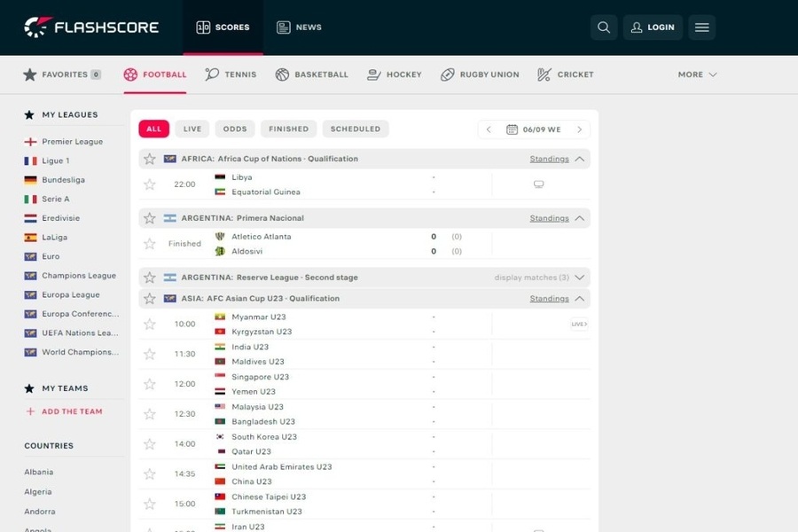
Task: Click the Atletico Atlanta team crest
Action: click(220, 236)
